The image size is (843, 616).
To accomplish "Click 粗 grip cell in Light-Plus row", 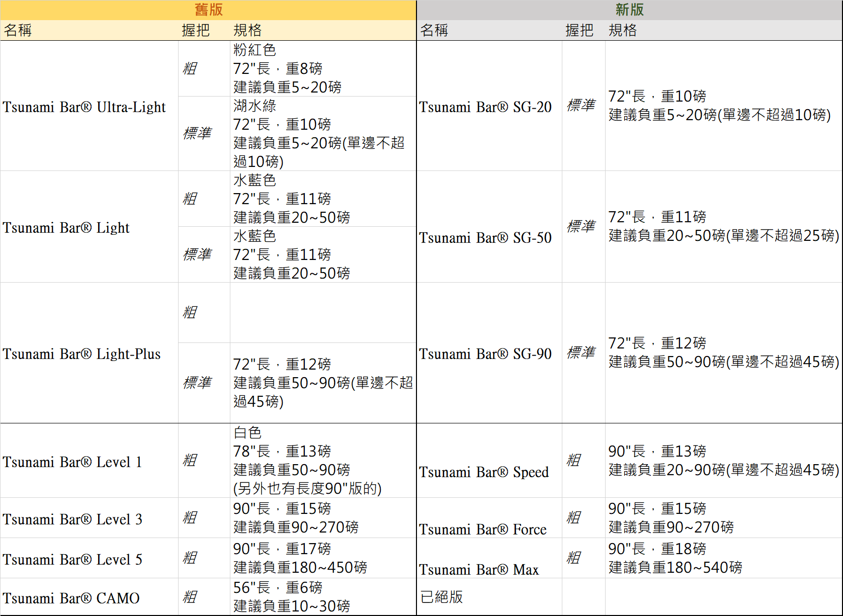I will pyautogui.click(x=204, y=313).
